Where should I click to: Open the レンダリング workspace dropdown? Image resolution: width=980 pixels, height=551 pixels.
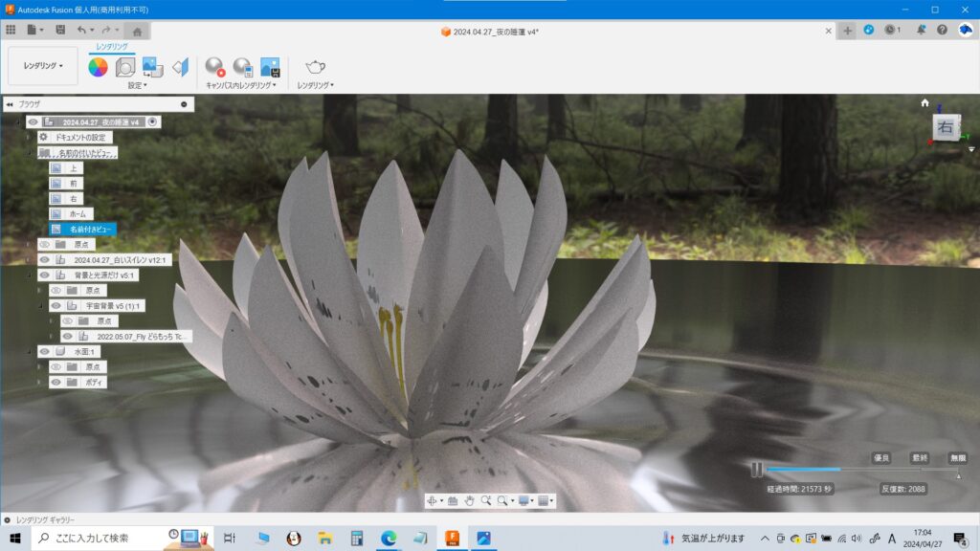43,66
